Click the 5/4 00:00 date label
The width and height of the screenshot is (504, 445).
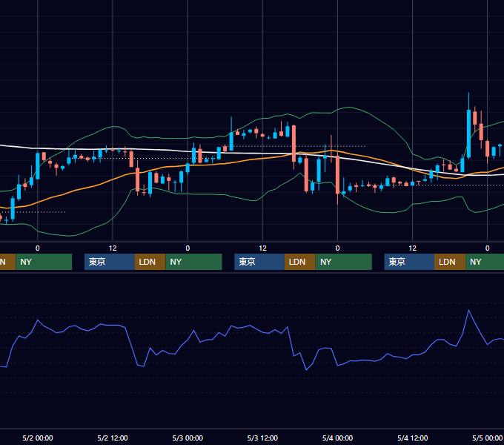click(337, 438)
